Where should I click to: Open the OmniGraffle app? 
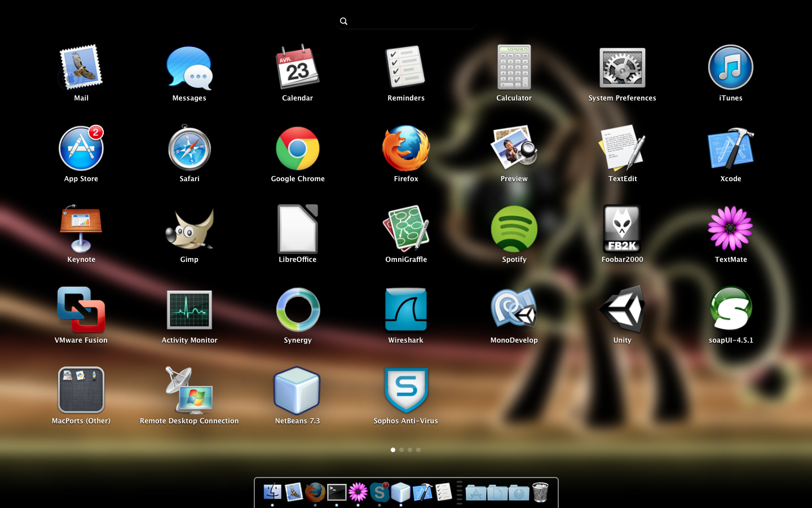[405, 229]
